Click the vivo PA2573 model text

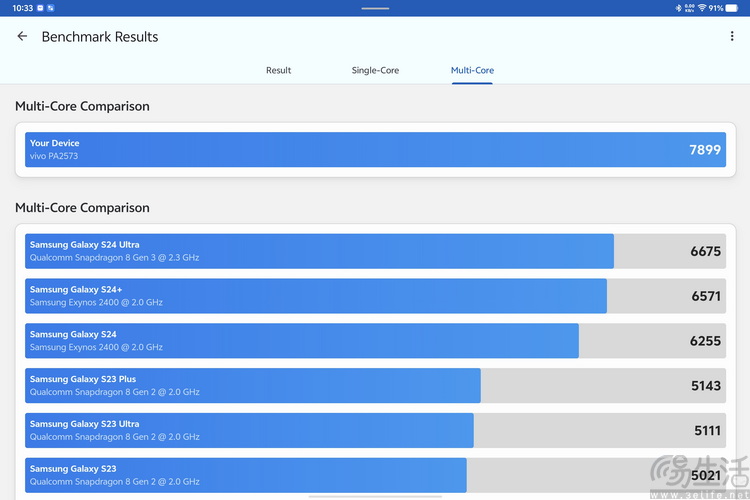[x=54, y=156]
